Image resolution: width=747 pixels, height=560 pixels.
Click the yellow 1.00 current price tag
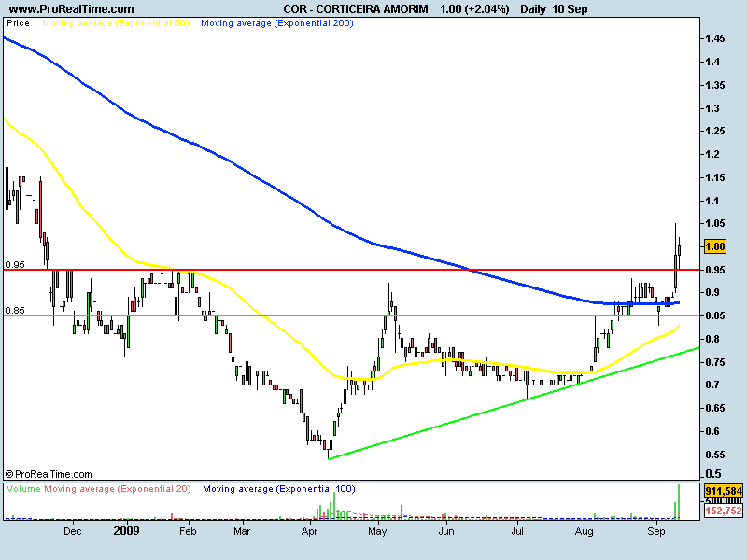(714, 246)
